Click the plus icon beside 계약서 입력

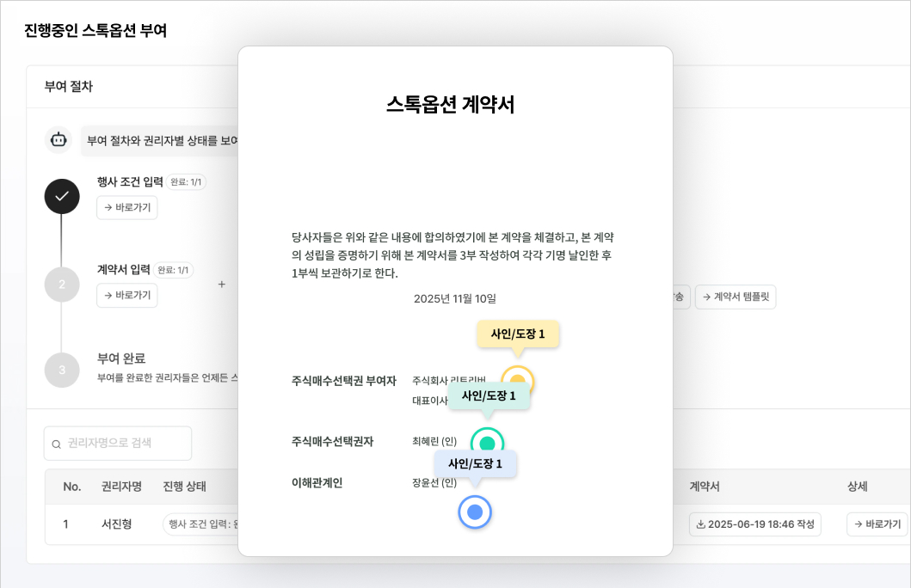tap(221, 284)
